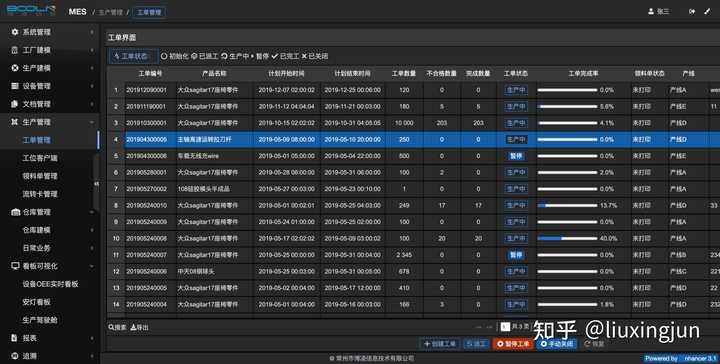The height and width of the screenshot is (364, 720).
Task: Collapse the 仓库管理 menu arrow
Action: [x=92, y=212]
